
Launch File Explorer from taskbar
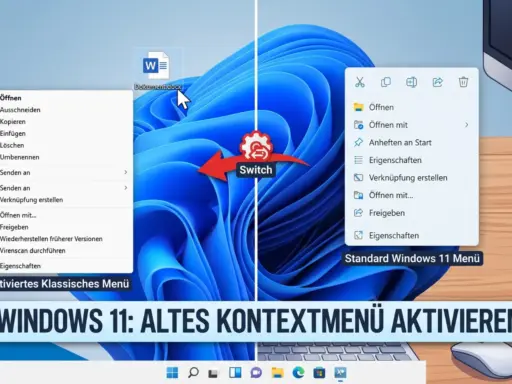pyautogui.click(x=277, y=372)
